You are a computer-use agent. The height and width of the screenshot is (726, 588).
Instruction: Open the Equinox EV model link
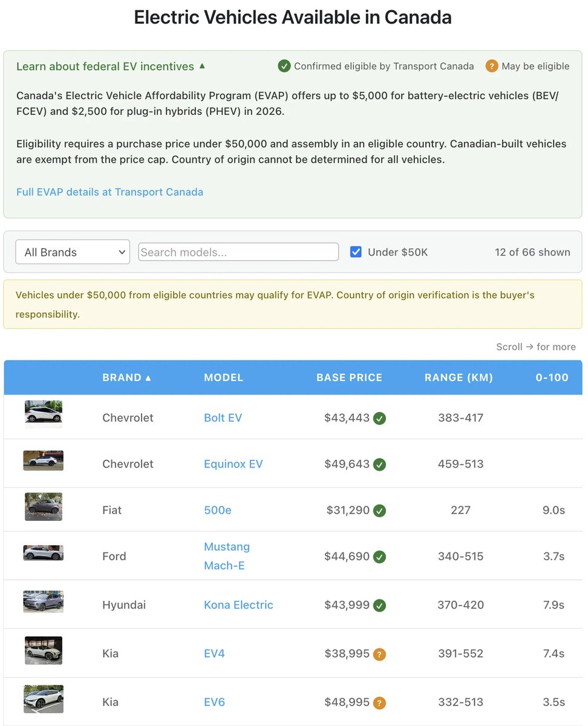234,464
